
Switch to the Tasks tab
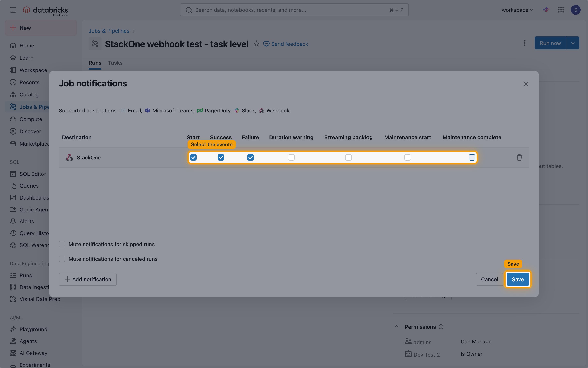(115, 63)
